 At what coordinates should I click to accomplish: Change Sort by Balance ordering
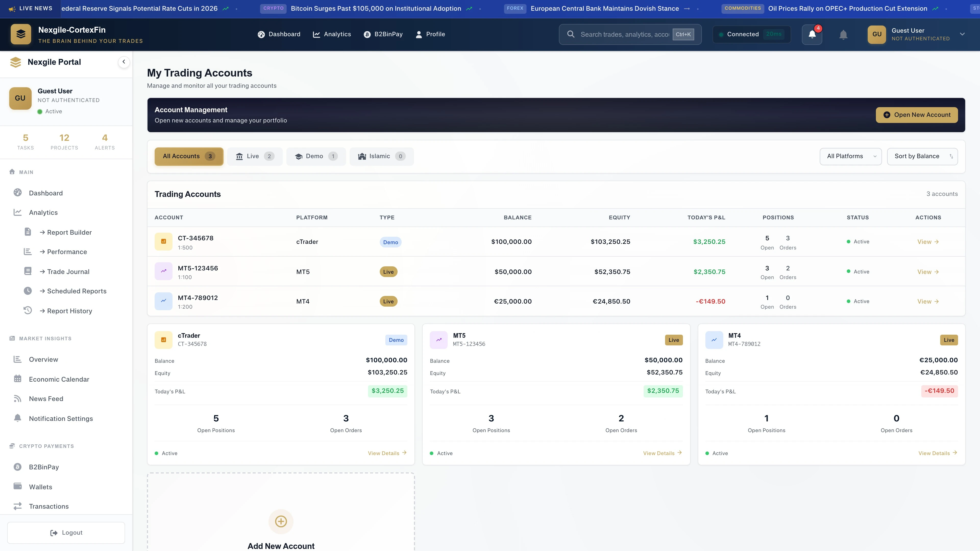coord(922,156)
